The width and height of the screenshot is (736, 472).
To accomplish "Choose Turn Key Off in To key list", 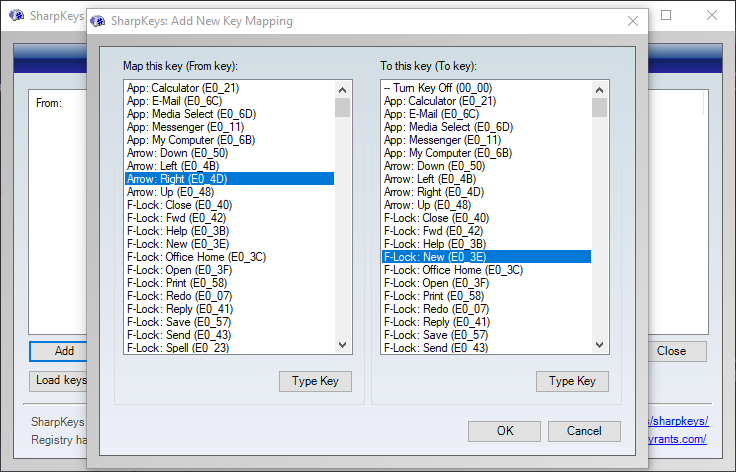I will (487, 88).
